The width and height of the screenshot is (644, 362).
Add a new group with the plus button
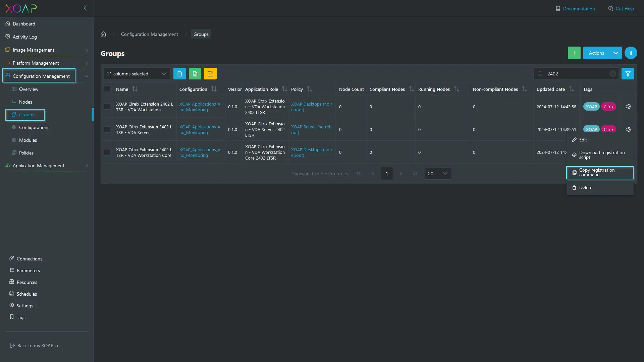tap(574, 53)
